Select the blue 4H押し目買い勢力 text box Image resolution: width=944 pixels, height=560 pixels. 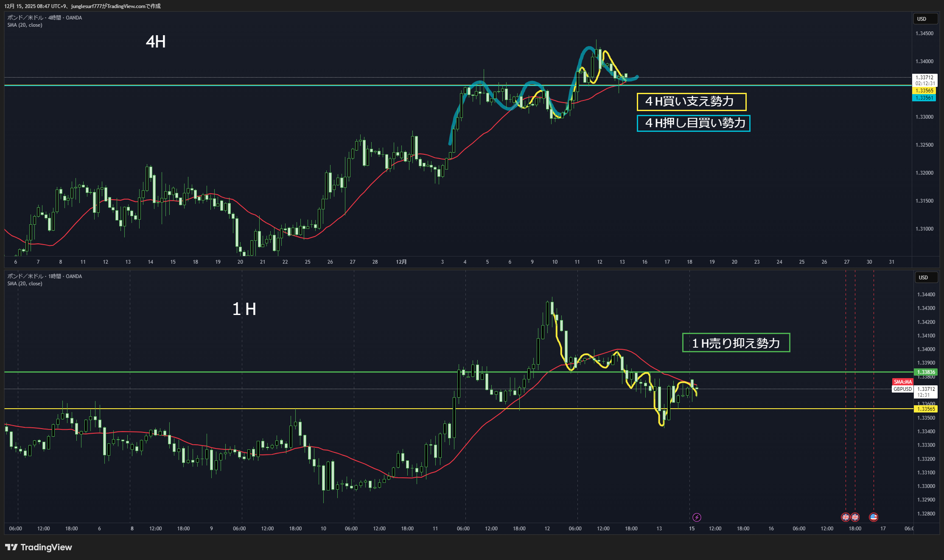pyautogui.click(x=693, y=123)
